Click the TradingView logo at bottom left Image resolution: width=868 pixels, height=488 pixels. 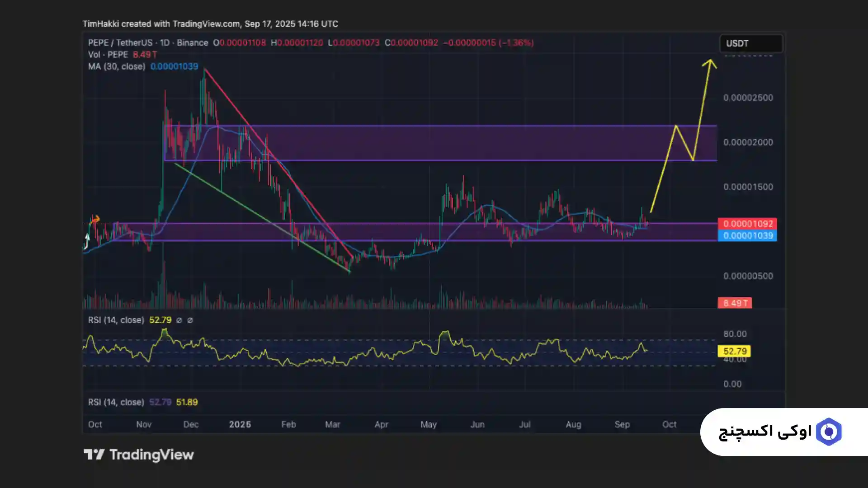[138, 455]
